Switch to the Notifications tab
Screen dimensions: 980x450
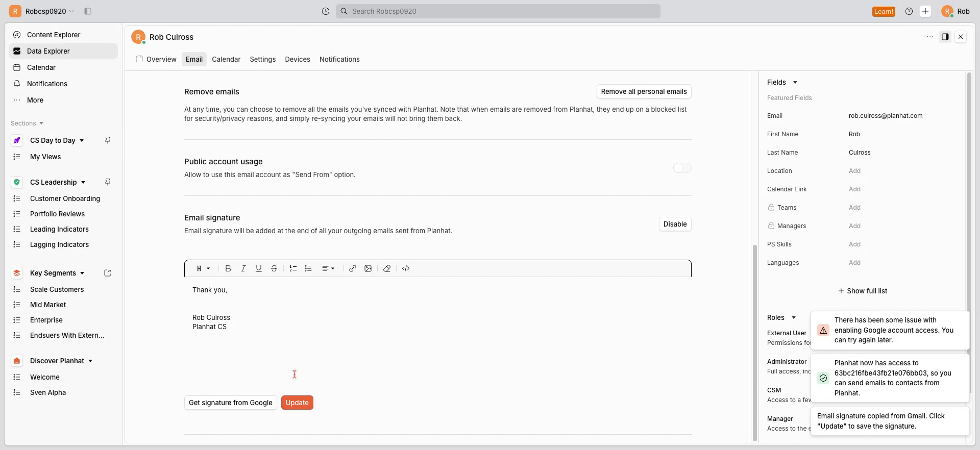point(339,59)
